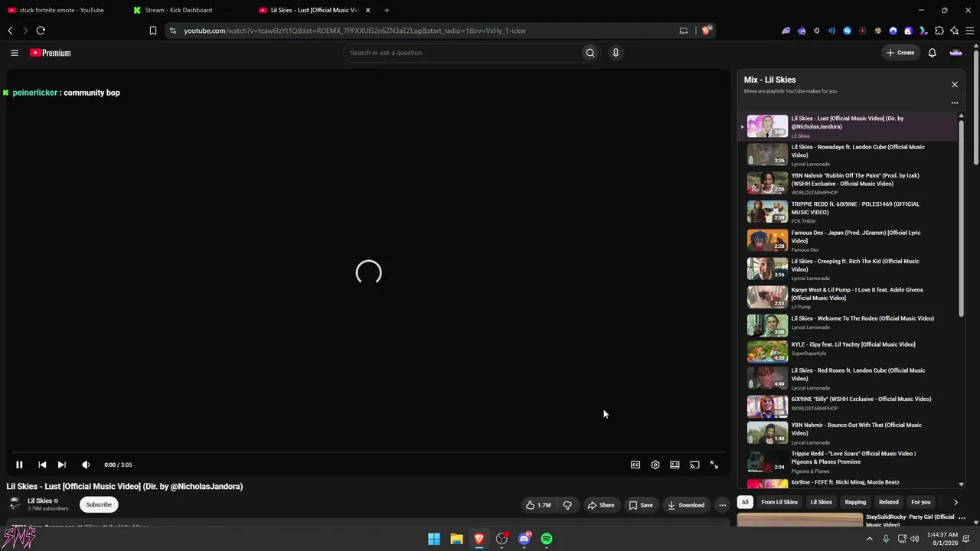Viewport: 980px width, 551px height.
Task: Go to the previous video
Action: pos(42,465)
